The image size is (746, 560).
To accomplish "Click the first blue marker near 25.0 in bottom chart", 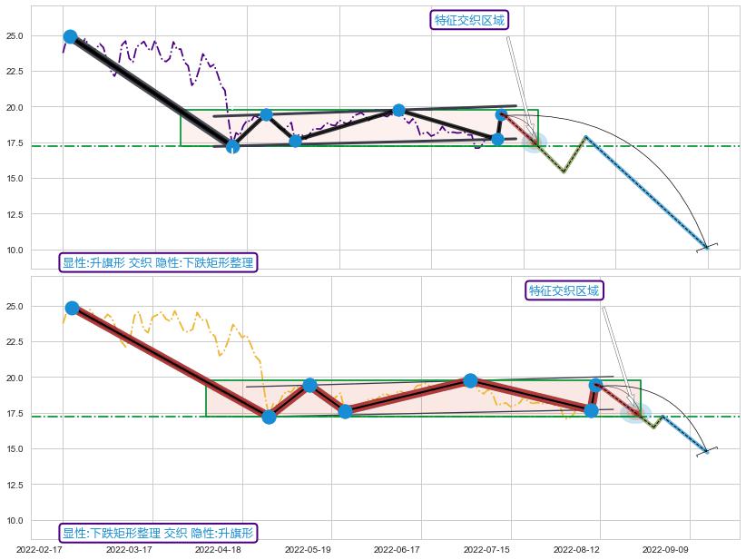I will coord(72,308).
